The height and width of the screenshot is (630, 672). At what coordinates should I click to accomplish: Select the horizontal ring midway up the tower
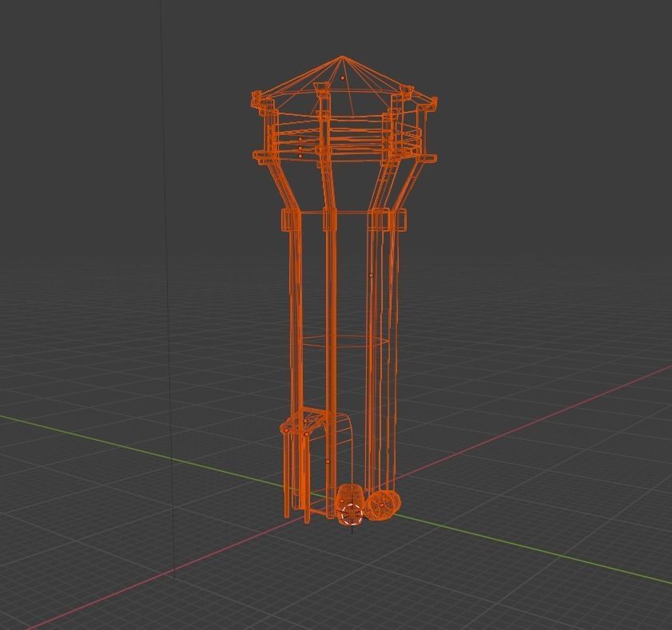(x=345, y=341)
